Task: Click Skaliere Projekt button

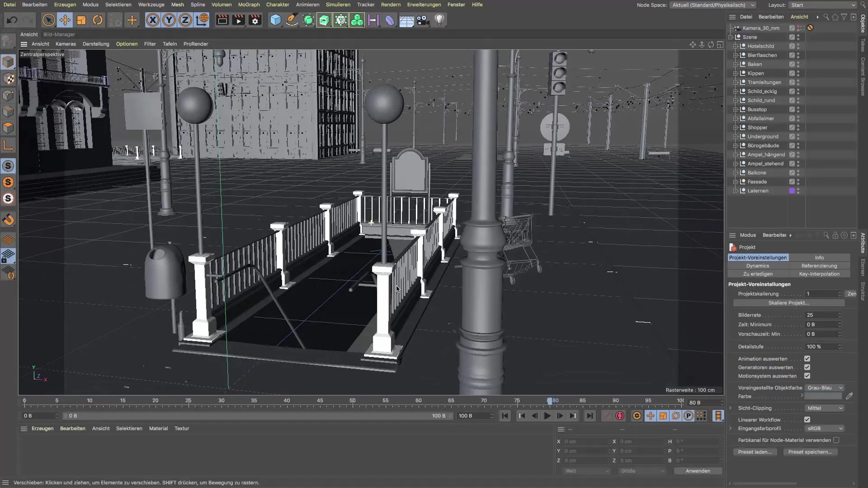Action: pos(788,303)
